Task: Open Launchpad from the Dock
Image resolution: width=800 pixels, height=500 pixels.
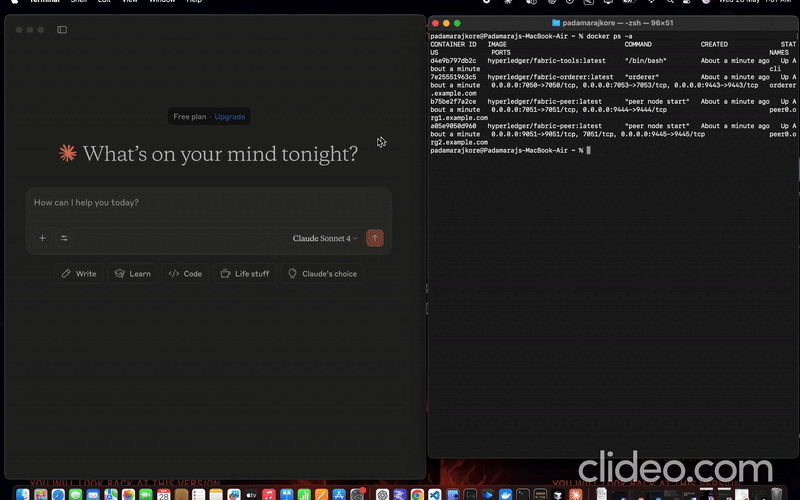Action: coord(41,494)
